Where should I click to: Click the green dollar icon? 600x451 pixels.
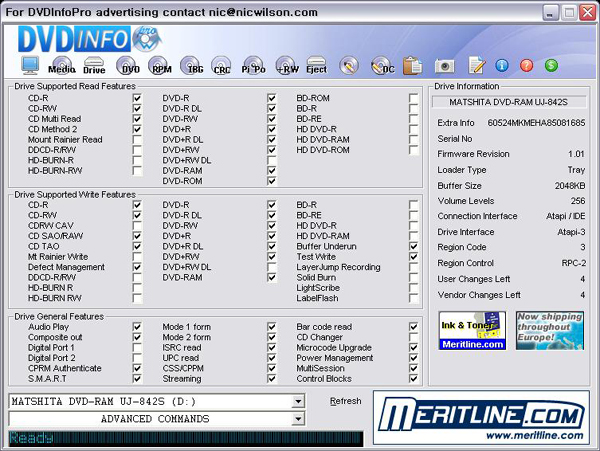[551, 66]
